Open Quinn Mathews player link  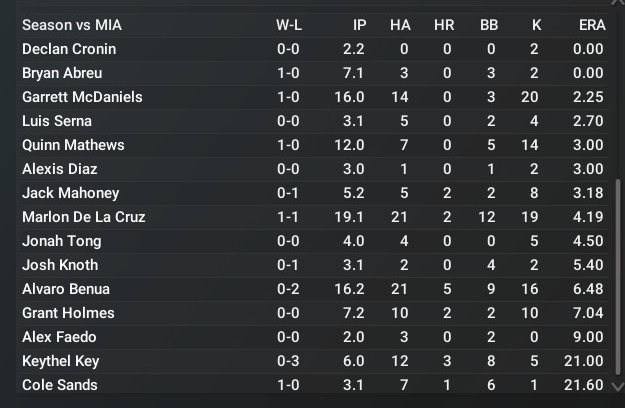click(73, 145)
